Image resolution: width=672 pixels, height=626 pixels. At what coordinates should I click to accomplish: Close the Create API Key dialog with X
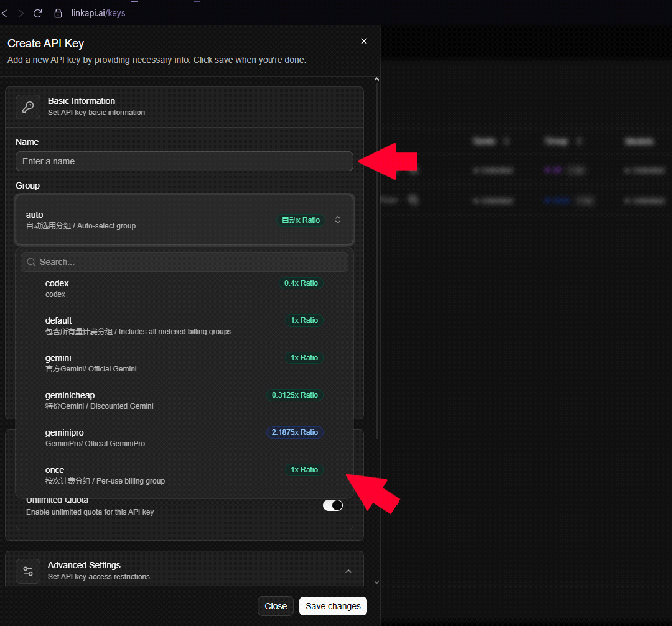(364, 41)
